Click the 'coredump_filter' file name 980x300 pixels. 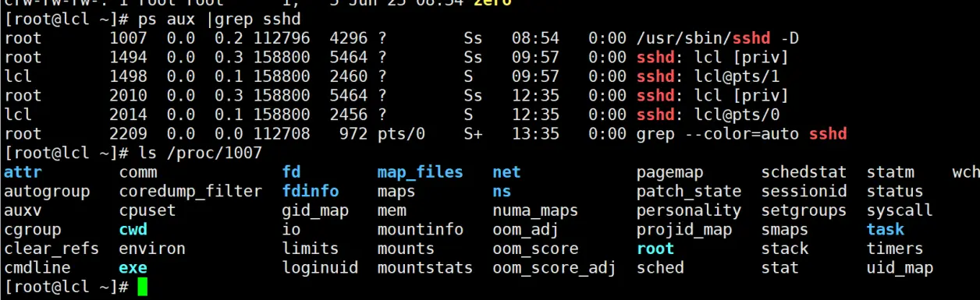pos(190,191)
